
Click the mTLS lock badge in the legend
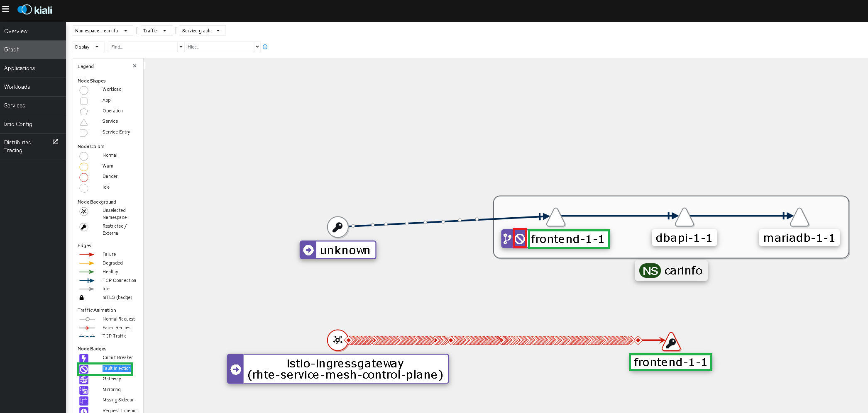pyautogui.click(x=81, y=298)
